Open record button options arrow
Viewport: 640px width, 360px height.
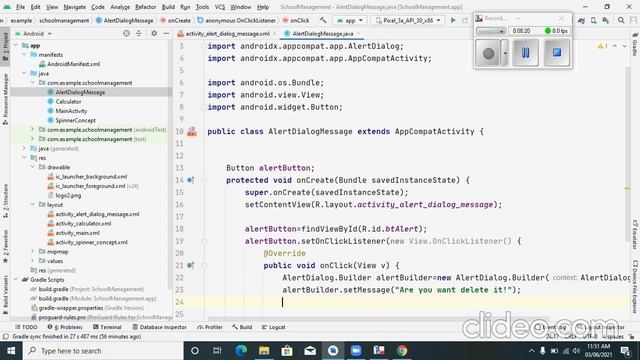point(505,53)
